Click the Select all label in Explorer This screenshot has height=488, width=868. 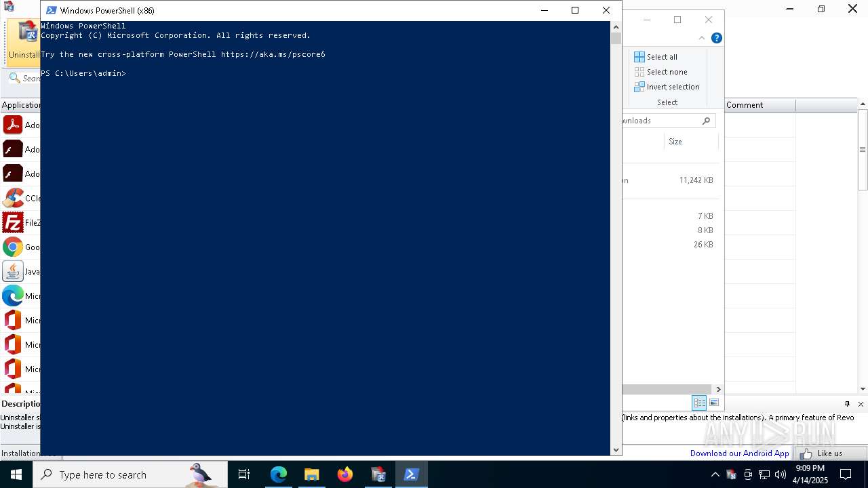point(662,57)
